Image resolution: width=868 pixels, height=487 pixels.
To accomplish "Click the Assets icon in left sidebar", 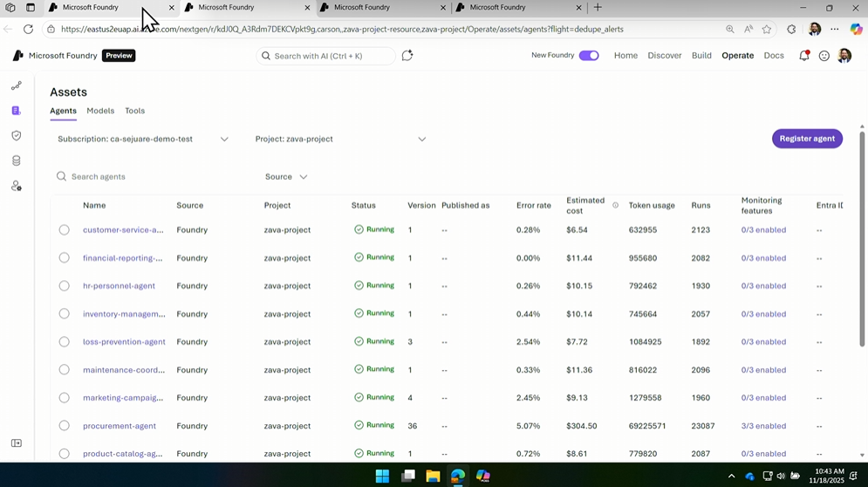I will 16,111.
